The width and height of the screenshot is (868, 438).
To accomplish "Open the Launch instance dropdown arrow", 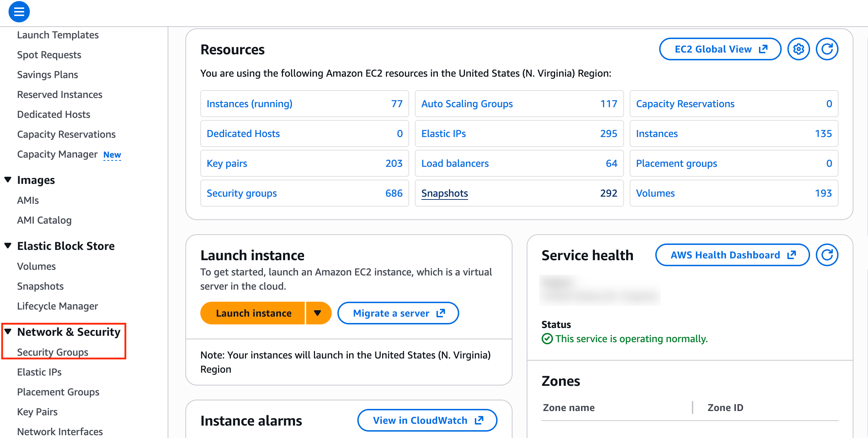I will pos(318,313).
